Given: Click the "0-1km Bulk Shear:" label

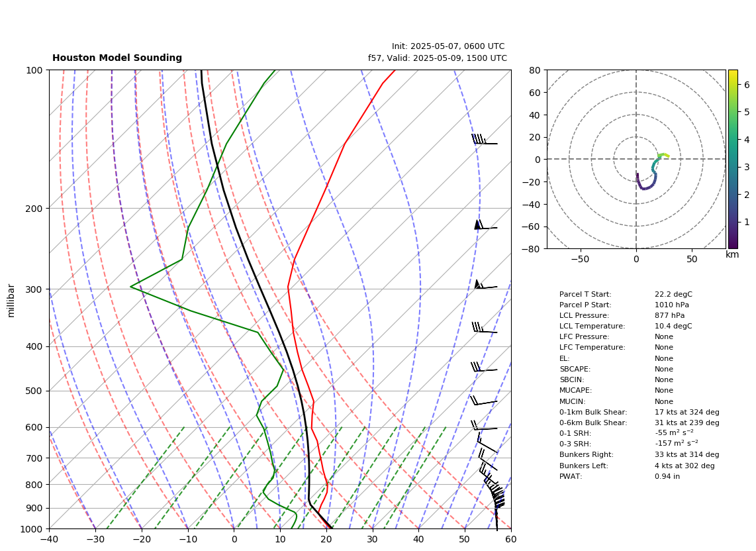Looking at the screenshot, I should coord(593,412).
